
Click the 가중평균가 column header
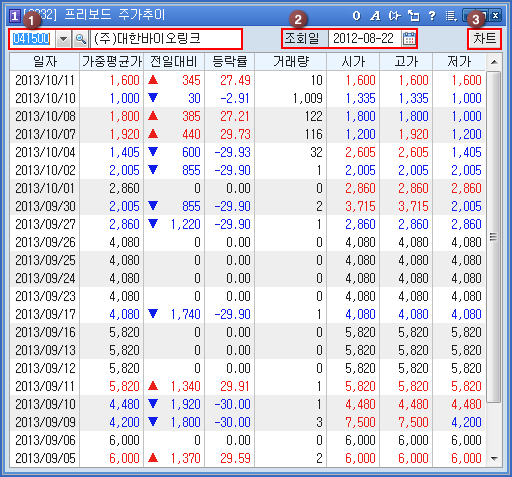click(112, 62)
